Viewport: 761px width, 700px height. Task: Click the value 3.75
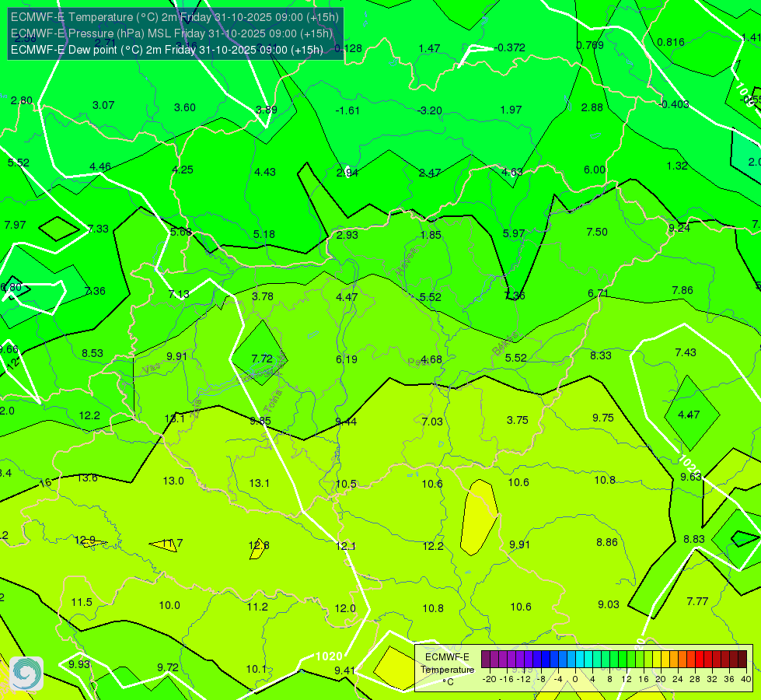[x=518, y=420]
